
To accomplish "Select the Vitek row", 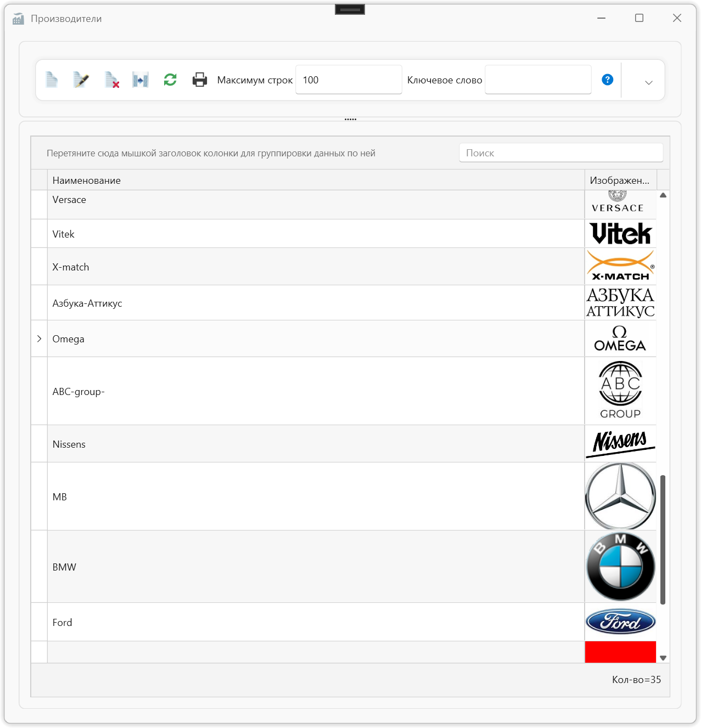I will pos(316,234).
